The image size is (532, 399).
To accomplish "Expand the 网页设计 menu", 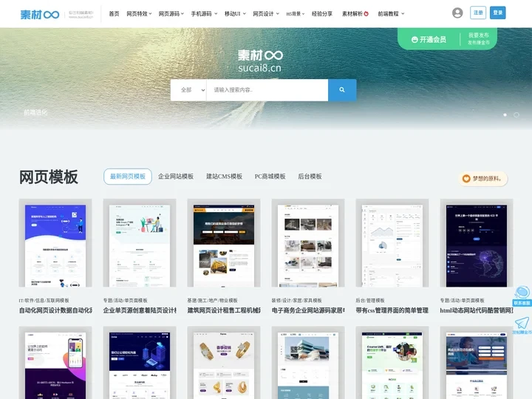I will 266,14.
